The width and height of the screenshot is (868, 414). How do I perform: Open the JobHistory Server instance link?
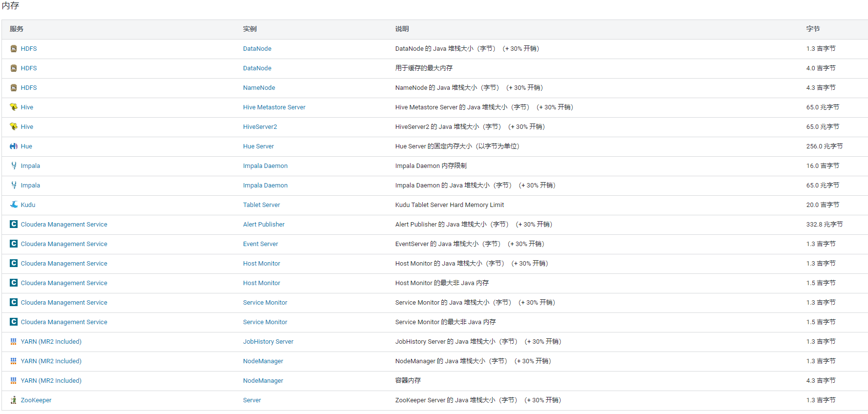pos(268,342)
